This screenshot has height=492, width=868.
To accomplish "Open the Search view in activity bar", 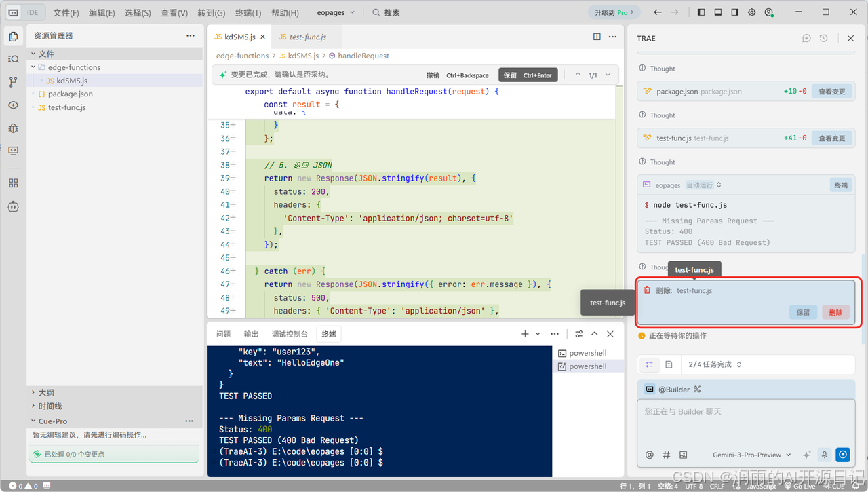I will (x=13, y=59).
